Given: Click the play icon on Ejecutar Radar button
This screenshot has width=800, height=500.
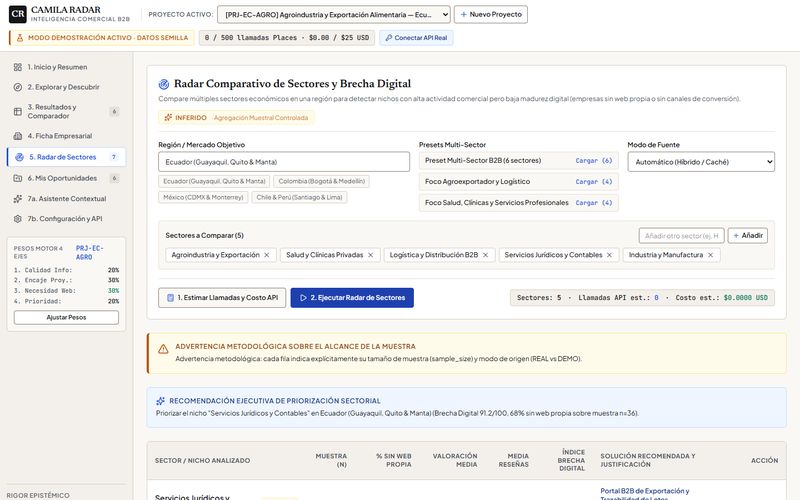Looking at the screenshot, I should click(303, 298).
